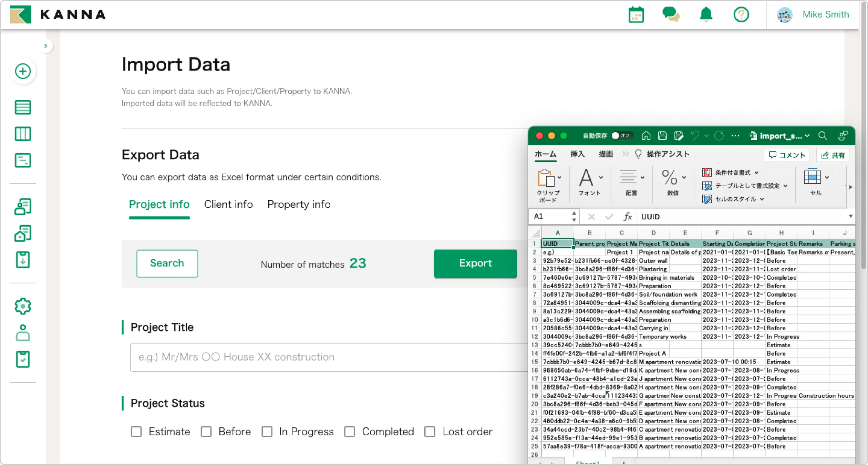
Task: Click the notification bell icon
Action: 706,14
